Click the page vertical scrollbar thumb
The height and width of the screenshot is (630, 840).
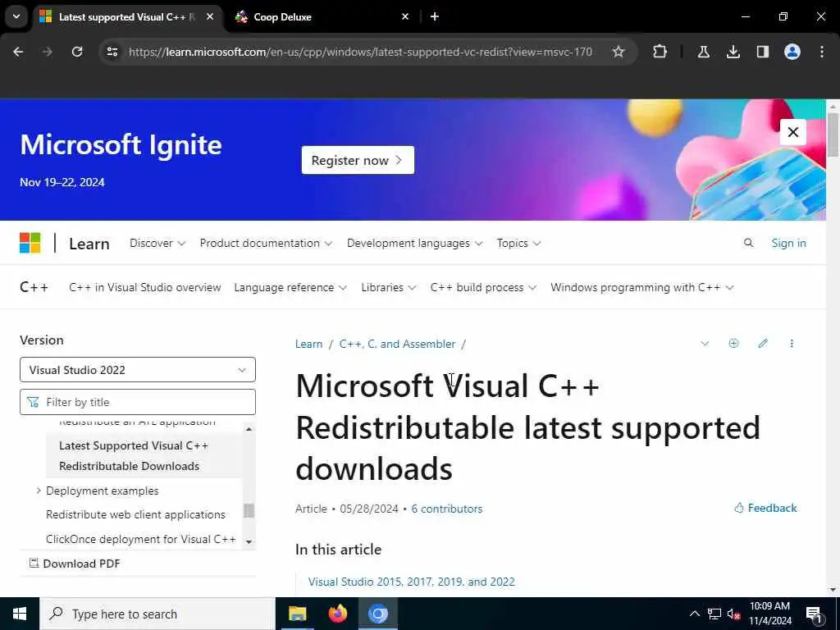(x=833, y=135)
